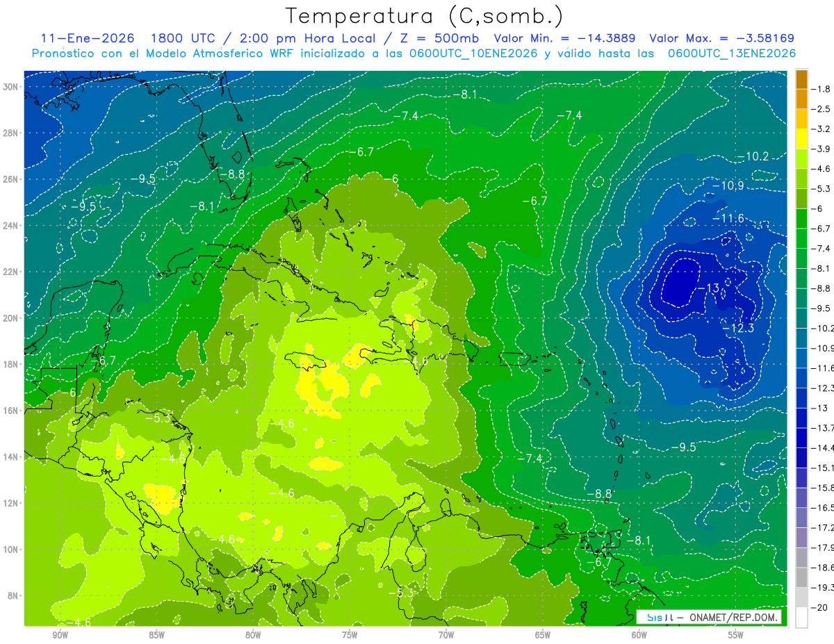834x644 pixels.
Task: Click the -10.2 contour label on the map
Action: [x=753, y=156]
